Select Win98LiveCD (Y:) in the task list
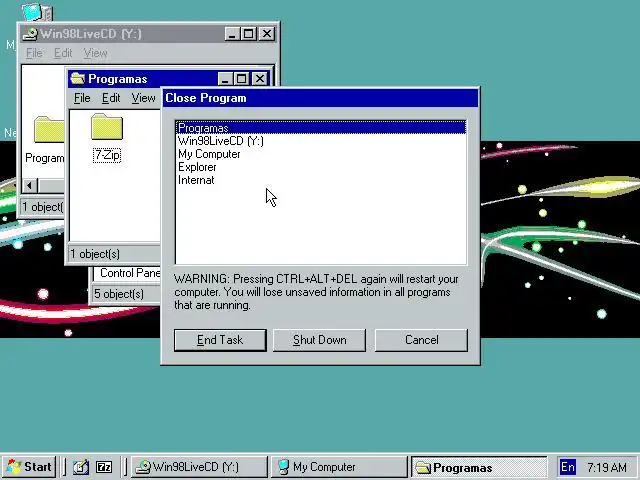This screenshot has height=480, width=640. pos(321,141)
